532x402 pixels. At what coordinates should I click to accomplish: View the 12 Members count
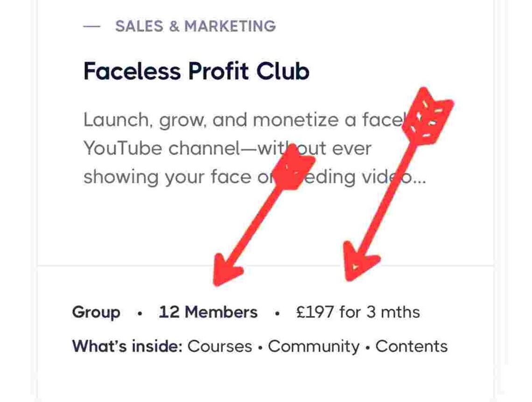(208, 312)
